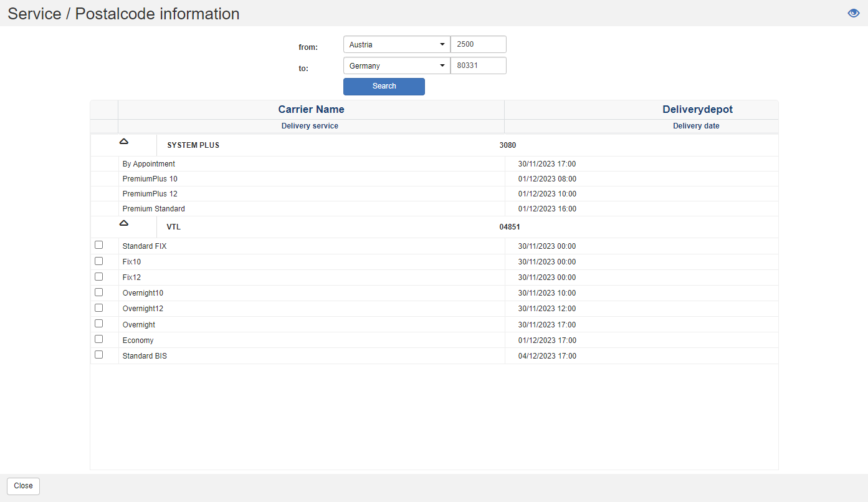
Task: Check the Standard BIS checkbox
Action: [98, 354]
